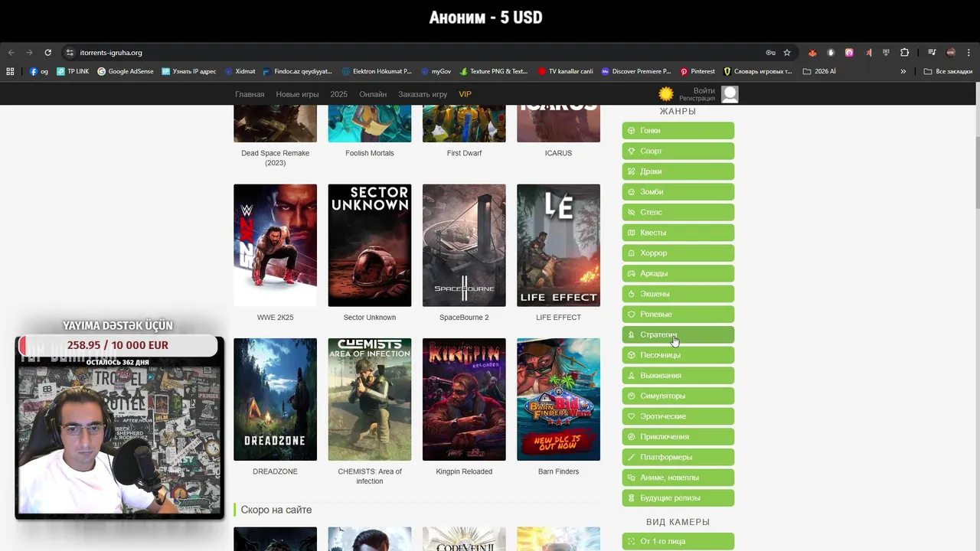Click the user avatar placeholder icon
Screen dimensions: 980x551
click(x=730, y=94)
